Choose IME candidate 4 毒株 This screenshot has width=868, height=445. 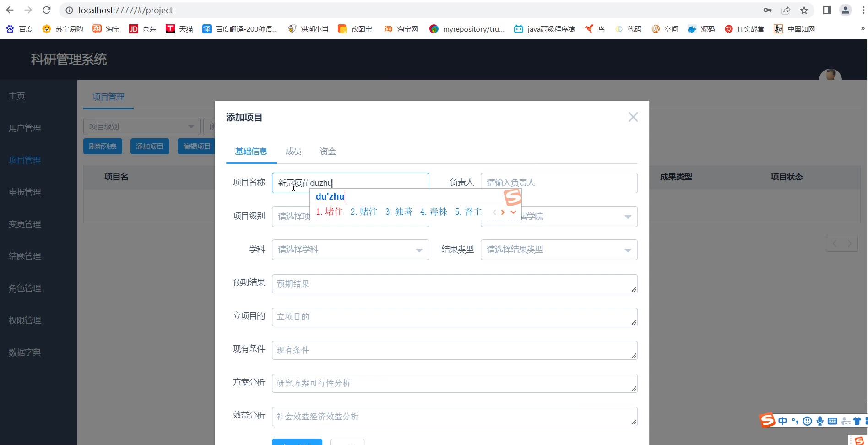434,212
